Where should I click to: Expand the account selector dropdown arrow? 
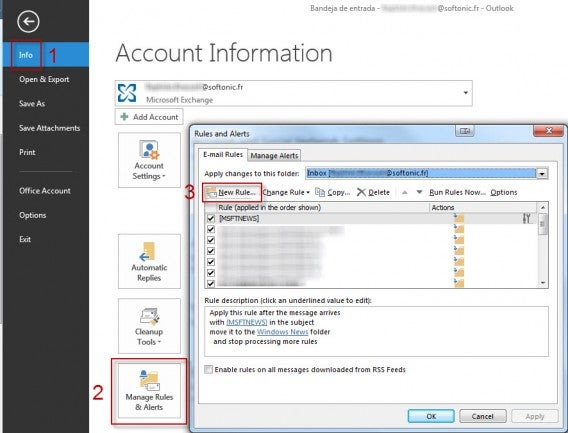point(465,93)
